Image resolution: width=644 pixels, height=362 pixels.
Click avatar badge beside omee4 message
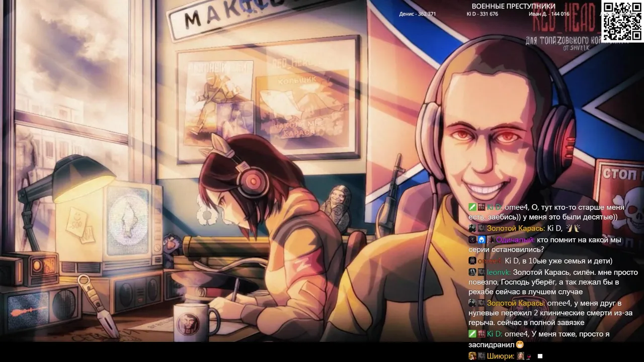pyautogui.click(x=472, y=261)
